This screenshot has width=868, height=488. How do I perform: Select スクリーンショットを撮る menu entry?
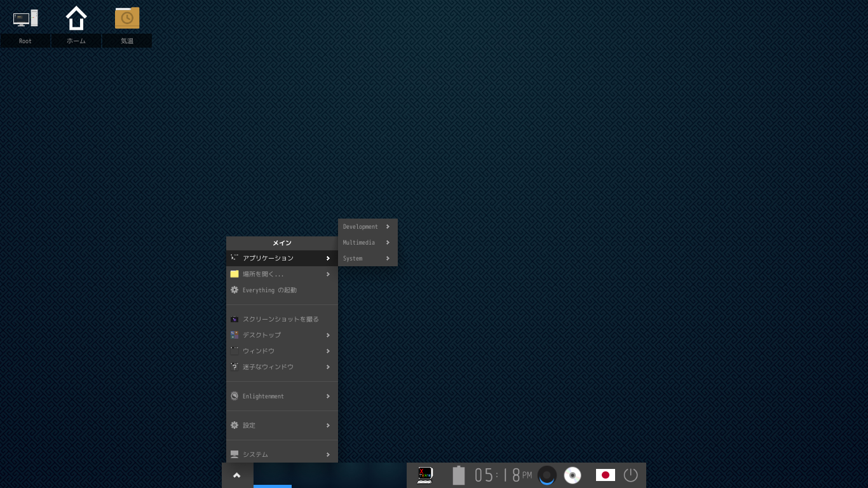click(x=281, y=319)
